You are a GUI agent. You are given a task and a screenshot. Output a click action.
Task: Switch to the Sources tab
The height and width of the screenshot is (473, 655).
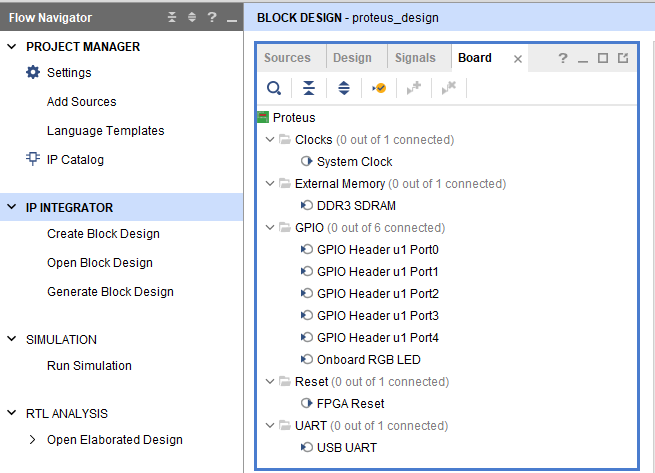[287, 58]
